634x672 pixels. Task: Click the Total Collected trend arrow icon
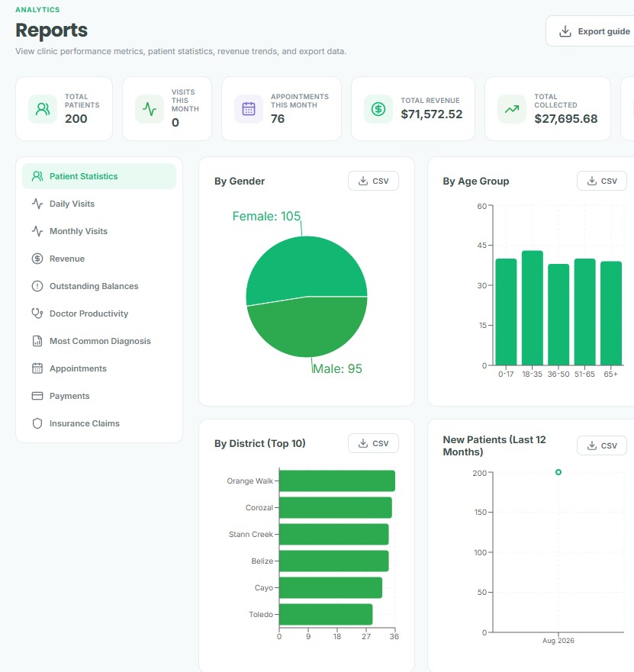[512, 109]
